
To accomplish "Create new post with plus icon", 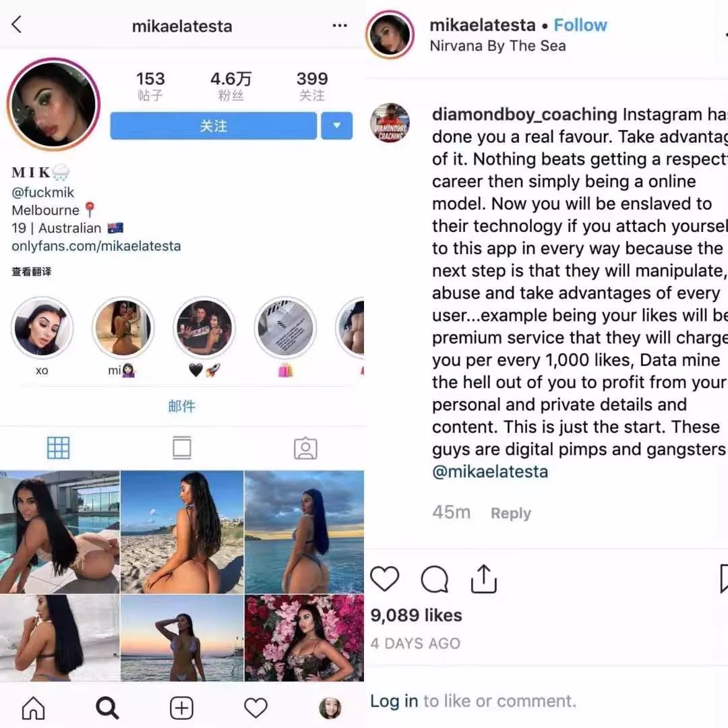I will click(x=181, y=708).
